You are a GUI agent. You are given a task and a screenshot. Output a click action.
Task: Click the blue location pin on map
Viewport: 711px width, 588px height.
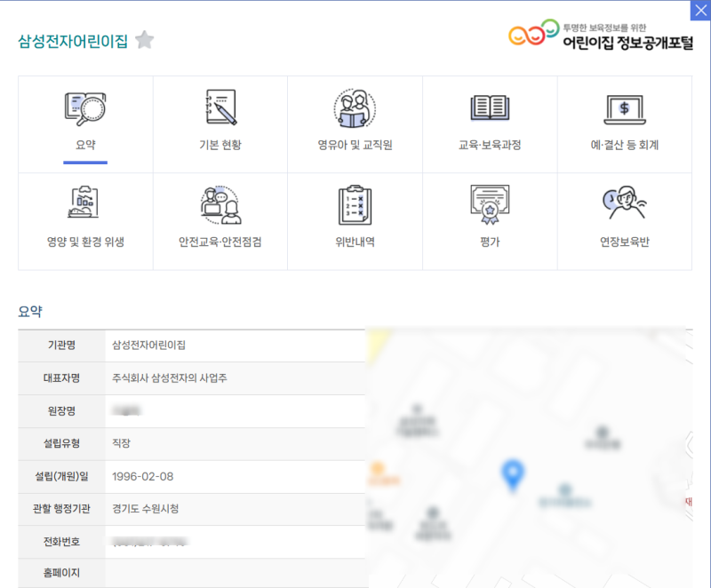pos(513,474)
